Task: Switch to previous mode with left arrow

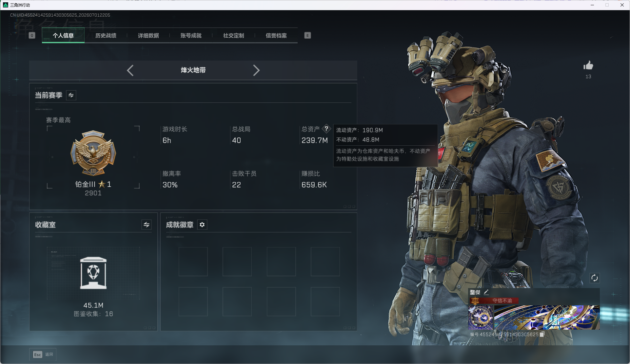Action: point(130,70)
